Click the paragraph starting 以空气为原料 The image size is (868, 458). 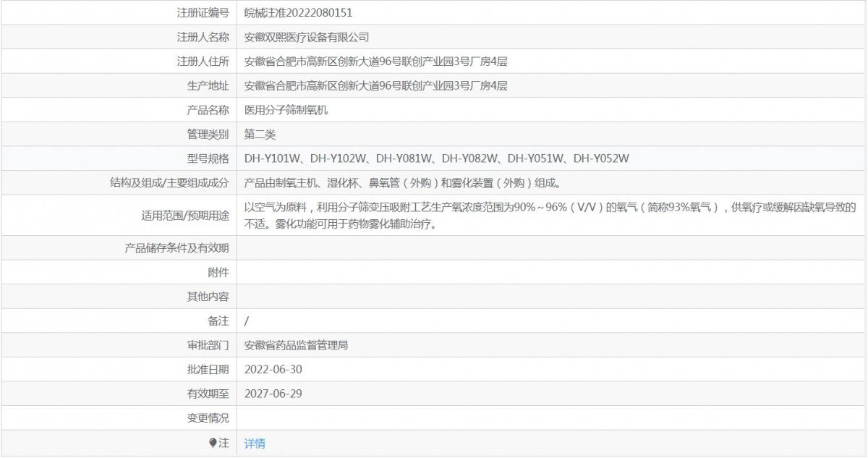(x=550, y=216)
